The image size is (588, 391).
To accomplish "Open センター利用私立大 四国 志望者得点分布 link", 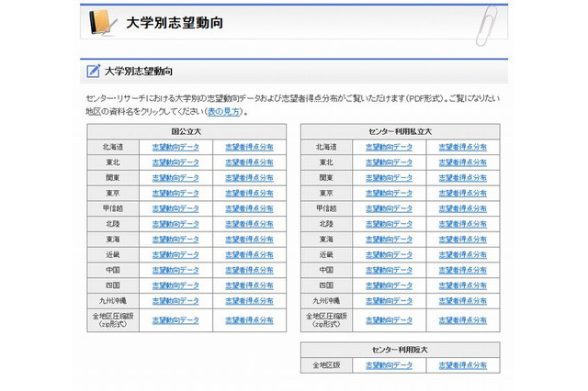I will 463,285.
